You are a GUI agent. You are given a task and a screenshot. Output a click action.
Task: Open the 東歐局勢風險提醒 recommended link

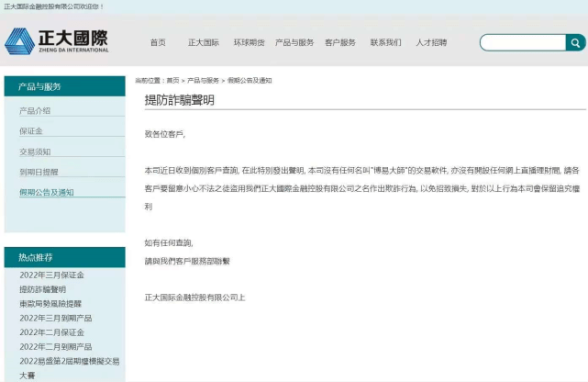click(50, 303)
